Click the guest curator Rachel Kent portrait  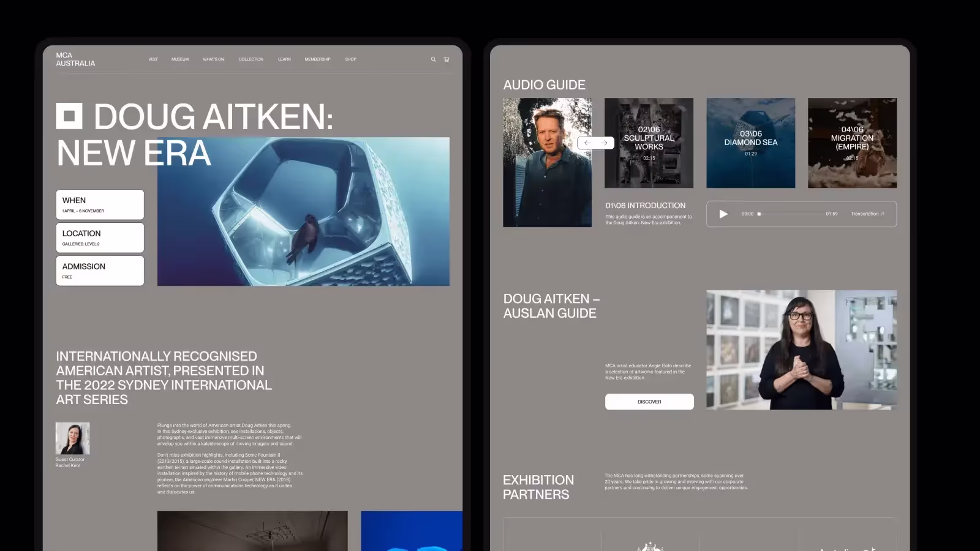[x=72, y=438]
